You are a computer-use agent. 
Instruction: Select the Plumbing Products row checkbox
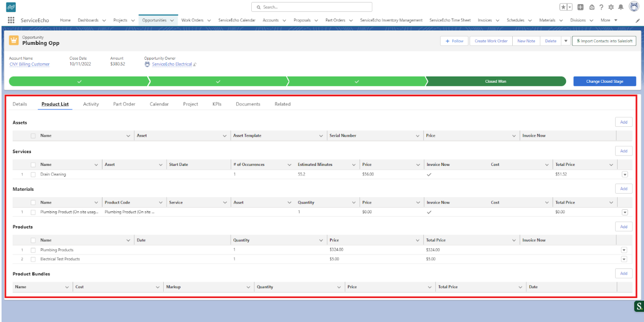33,249
